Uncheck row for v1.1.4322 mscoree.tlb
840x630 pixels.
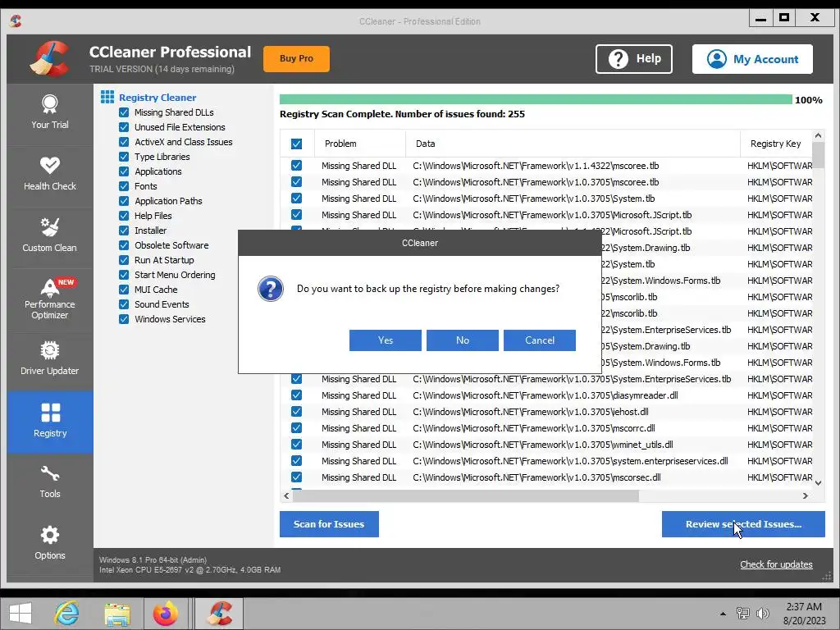tap(296, 166)
